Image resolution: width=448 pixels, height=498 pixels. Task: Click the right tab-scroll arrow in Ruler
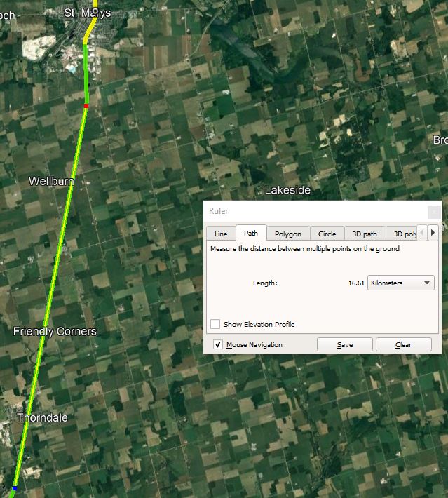pos(433,232)
